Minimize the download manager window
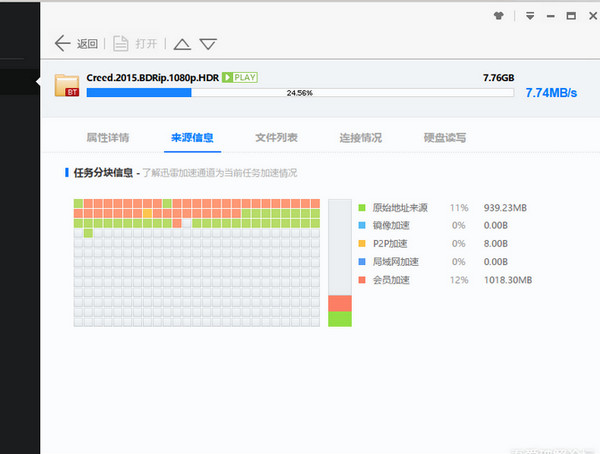Image resolution: width=600 pixels, height=454 pixels. coord(551,16)
